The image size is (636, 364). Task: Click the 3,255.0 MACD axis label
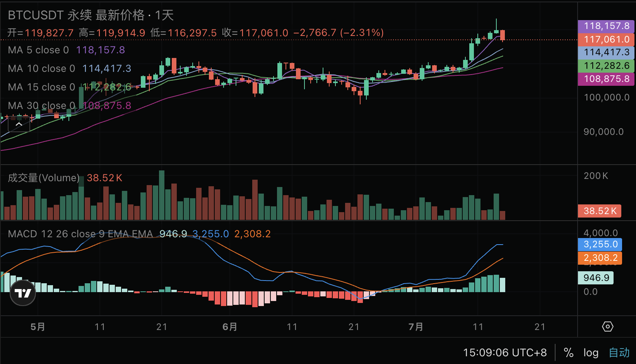click(600, 244)
